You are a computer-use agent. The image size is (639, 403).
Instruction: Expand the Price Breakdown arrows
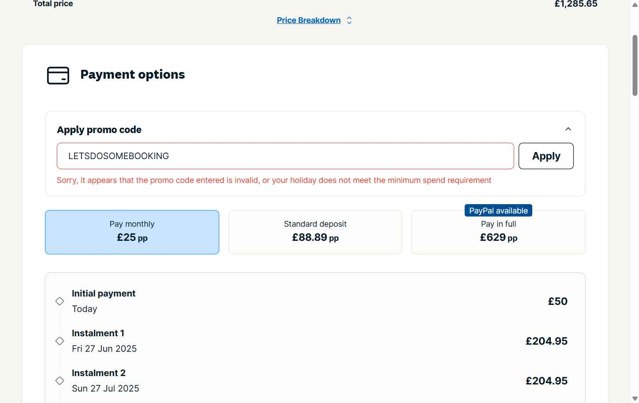pos(349,20)
